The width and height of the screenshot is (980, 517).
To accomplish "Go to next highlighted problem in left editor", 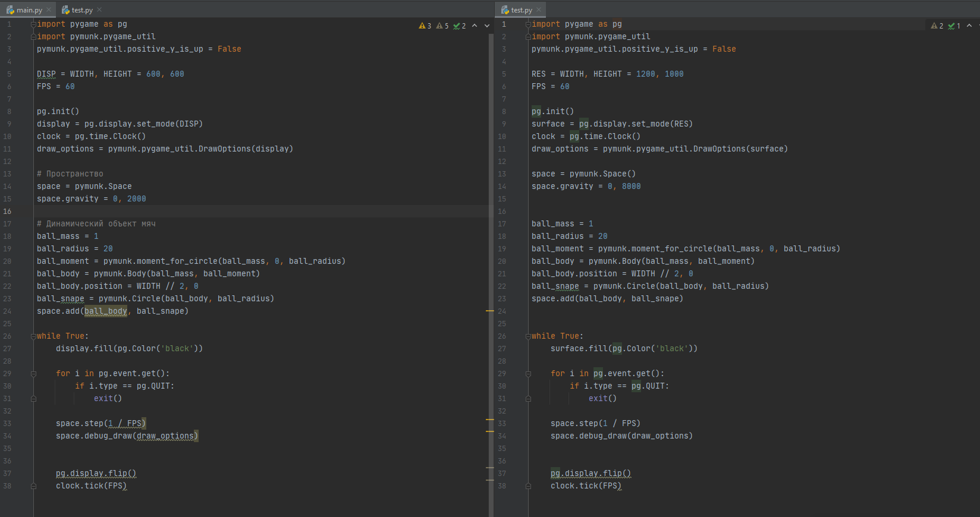I will (x=487, y=26).
